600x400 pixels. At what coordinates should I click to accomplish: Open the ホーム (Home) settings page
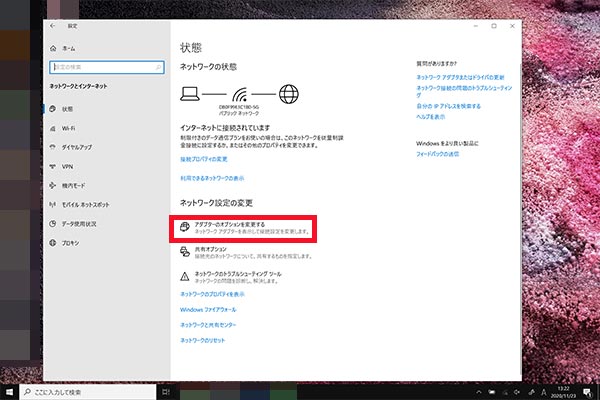63,48
